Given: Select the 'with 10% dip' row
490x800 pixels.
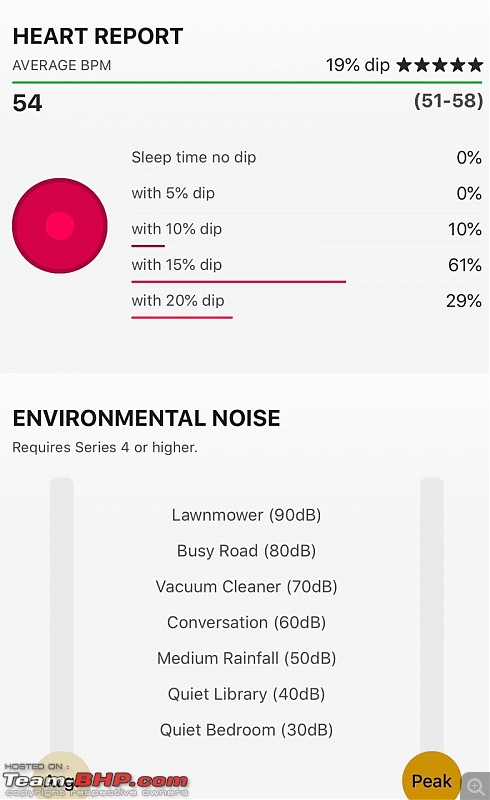Looking at the screenshot, I should click(x=306, y=229).
